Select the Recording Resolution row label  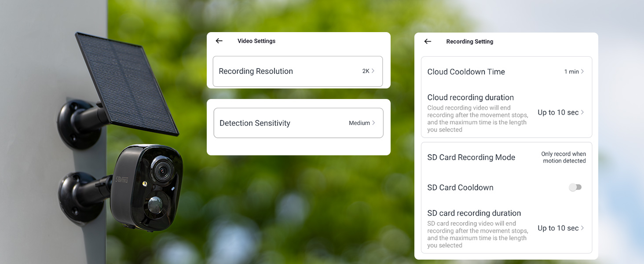coord(256,71)
